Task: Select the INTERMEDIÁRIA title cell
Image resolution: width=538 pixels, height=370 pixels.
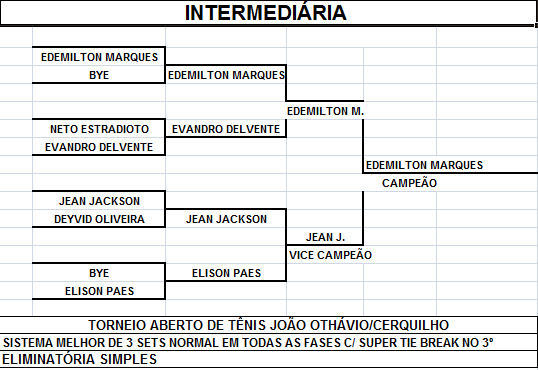Action: (x=268, y=13)
